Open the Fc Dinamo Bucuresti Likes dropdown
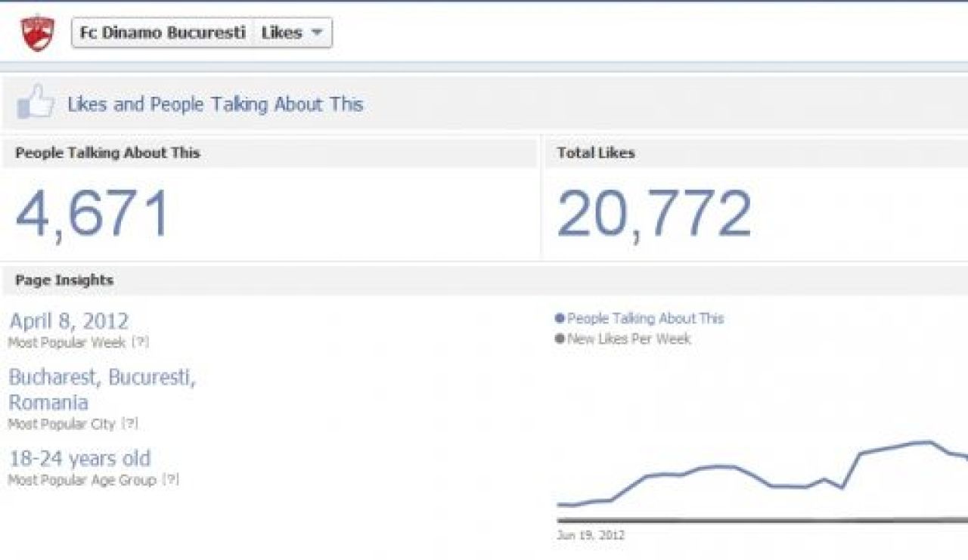The image size is (968, 560). [202, 33]
